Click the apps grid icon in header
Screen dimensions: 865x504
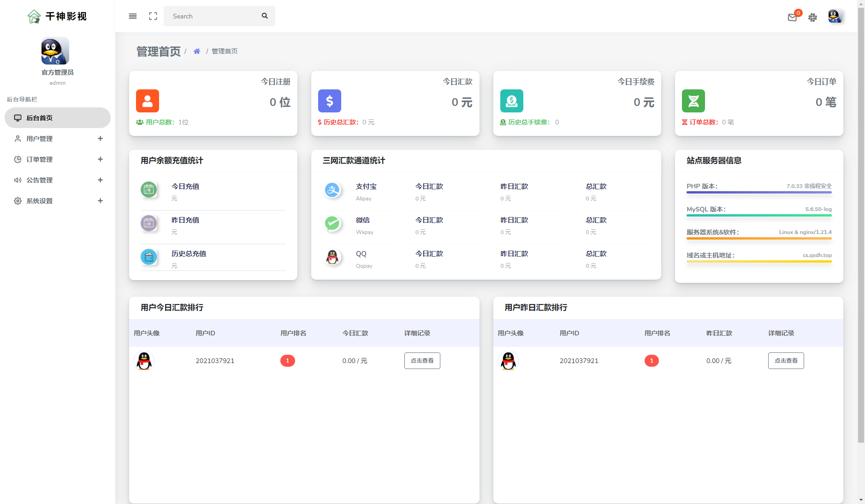tap(812, 18)
